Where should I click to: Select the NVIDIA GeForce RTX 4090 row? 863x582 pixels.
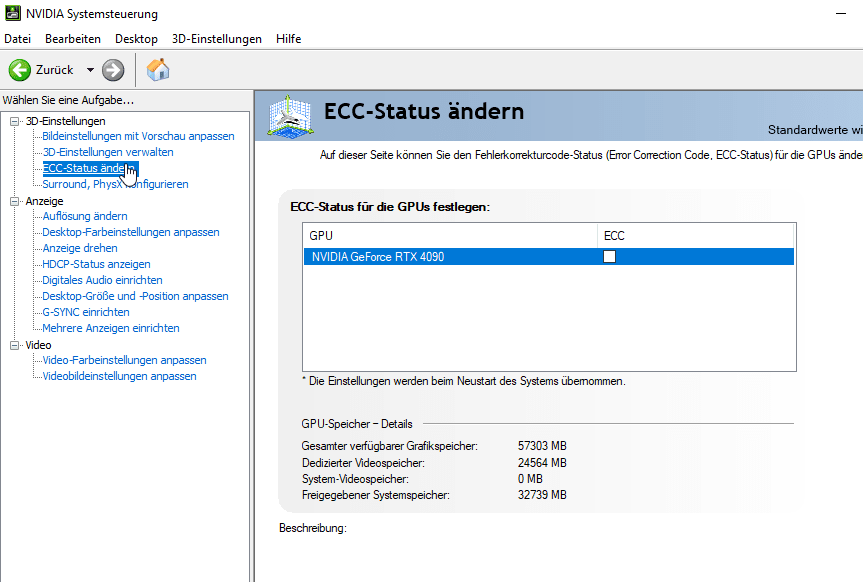tap(549, 257)
